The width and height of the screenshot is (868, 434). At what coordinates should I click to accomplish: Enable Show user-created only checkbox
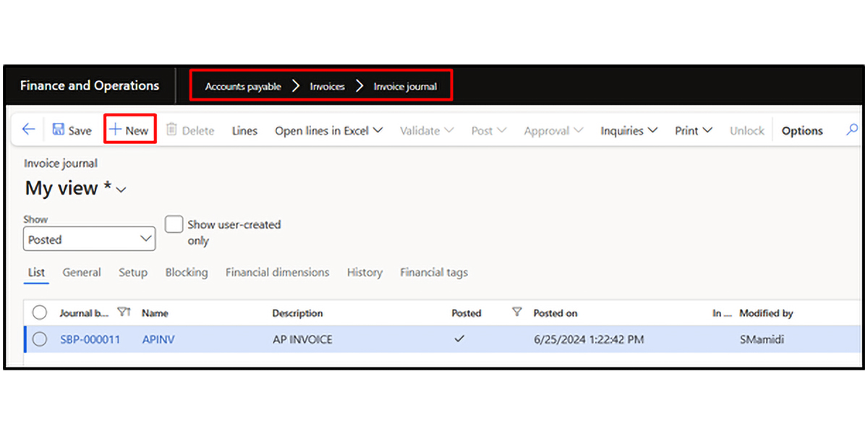click(x=174, y=224)
